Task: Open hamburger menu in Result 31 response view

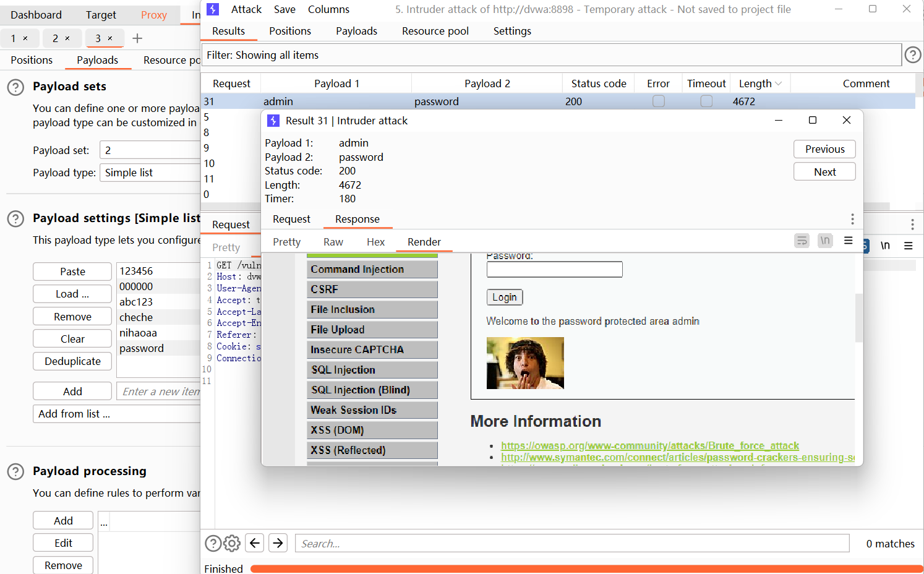Action: (x=849, y=241)
